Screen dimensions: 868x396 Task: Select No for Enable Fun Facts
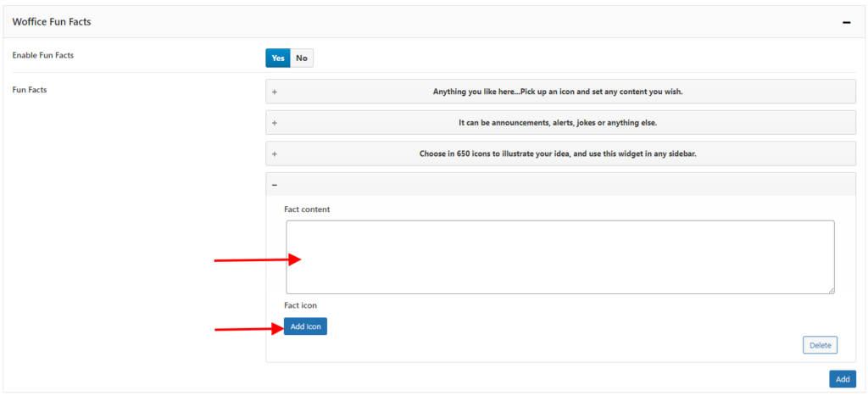pyautogui.click(x=302, y=58)
